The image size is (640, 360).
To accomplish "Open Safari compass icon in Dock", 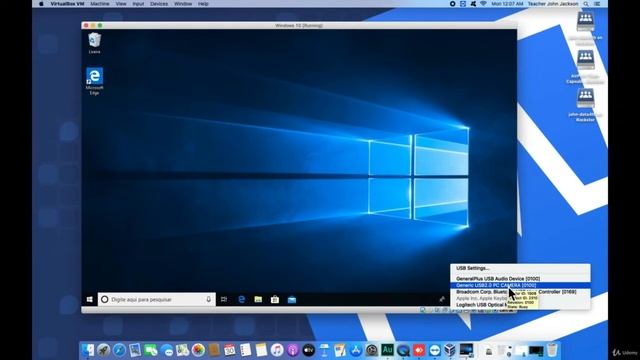I will tap(119, 350).
